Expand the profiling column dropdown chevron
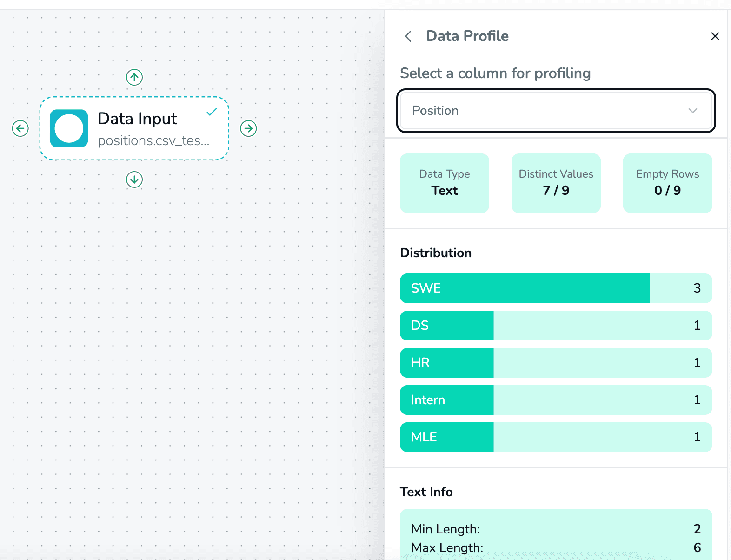 click(693, 111)
